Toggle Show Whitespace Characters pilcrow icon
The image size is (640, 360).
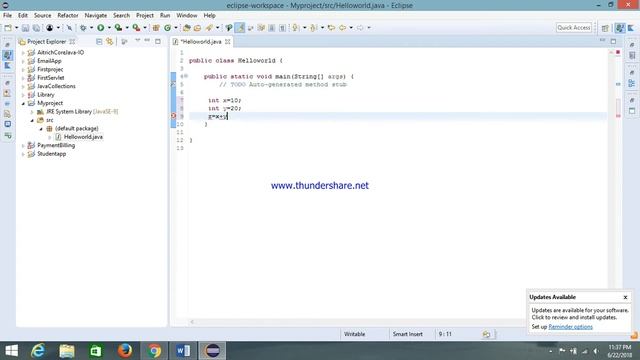click(282, 28)
